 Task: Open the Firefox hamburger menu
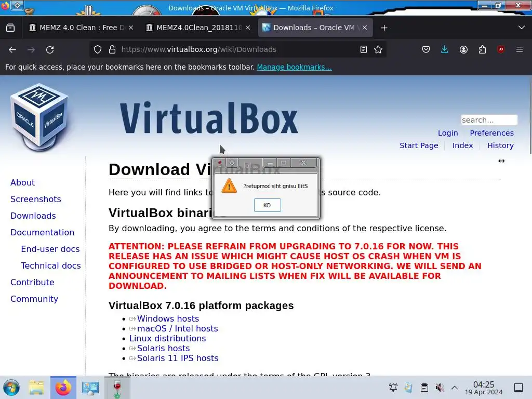click(520, 49)
